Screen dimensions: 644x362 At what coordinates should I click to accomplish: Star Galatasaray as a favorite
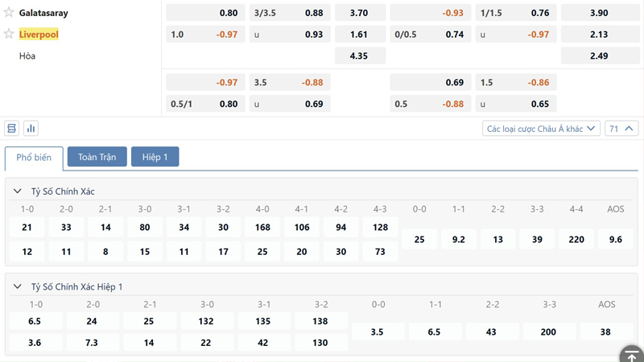tap(9, 12)
